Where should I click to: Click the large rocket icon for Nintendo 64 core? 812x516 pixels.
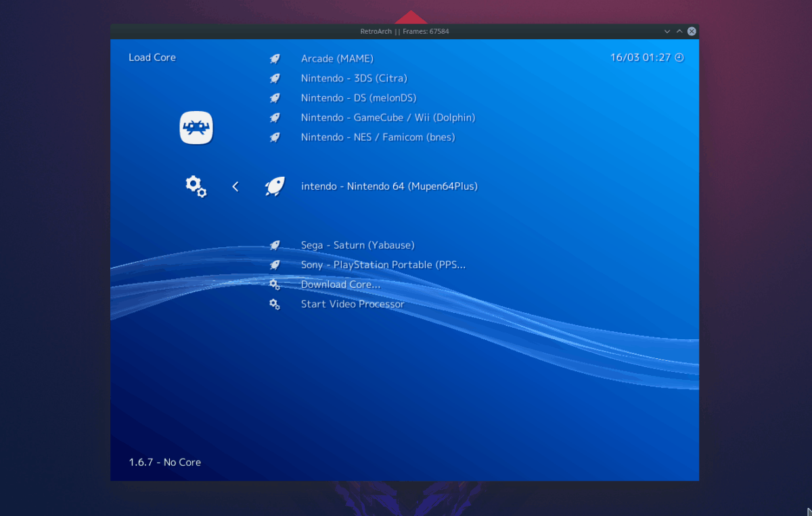275,186
